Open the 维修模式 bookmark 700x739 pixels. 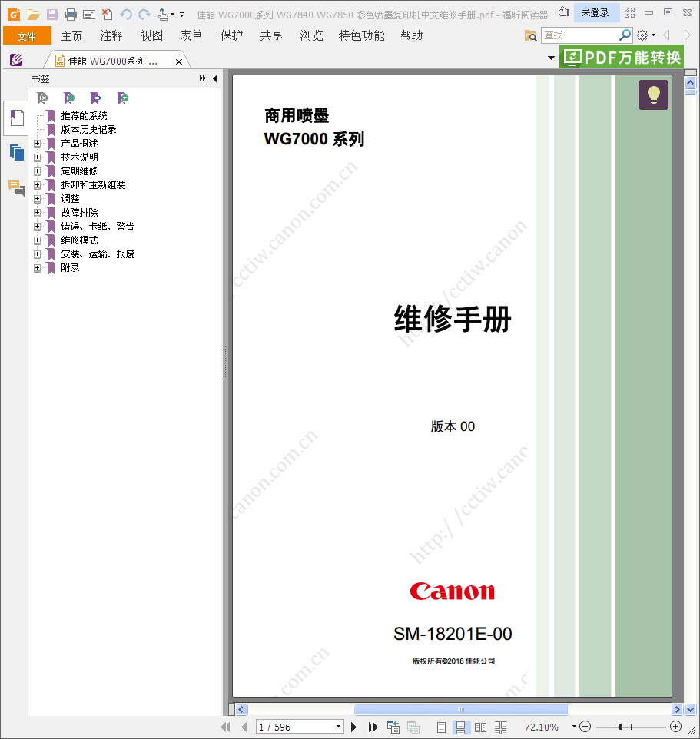pos(79,240)
